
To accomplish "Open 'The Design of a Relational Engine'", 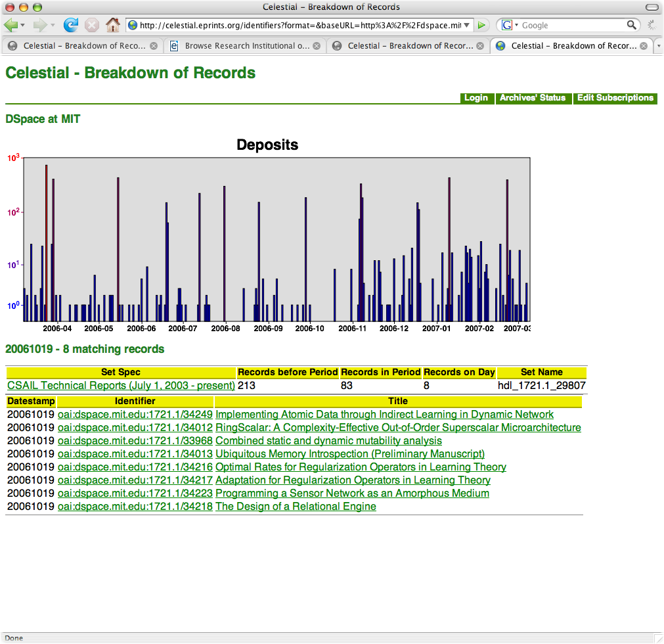I will [x=296, y=506].
